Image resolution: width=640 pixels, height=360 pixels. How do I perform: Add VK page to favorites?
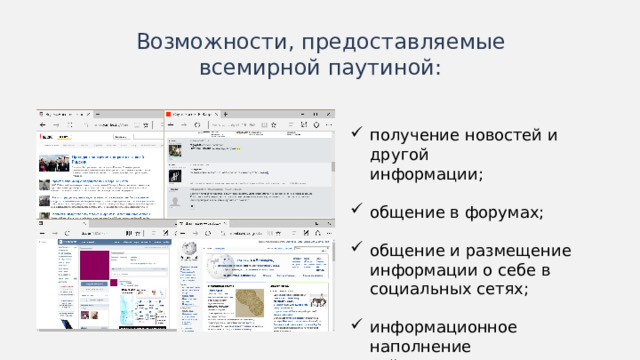coord(138,233)
